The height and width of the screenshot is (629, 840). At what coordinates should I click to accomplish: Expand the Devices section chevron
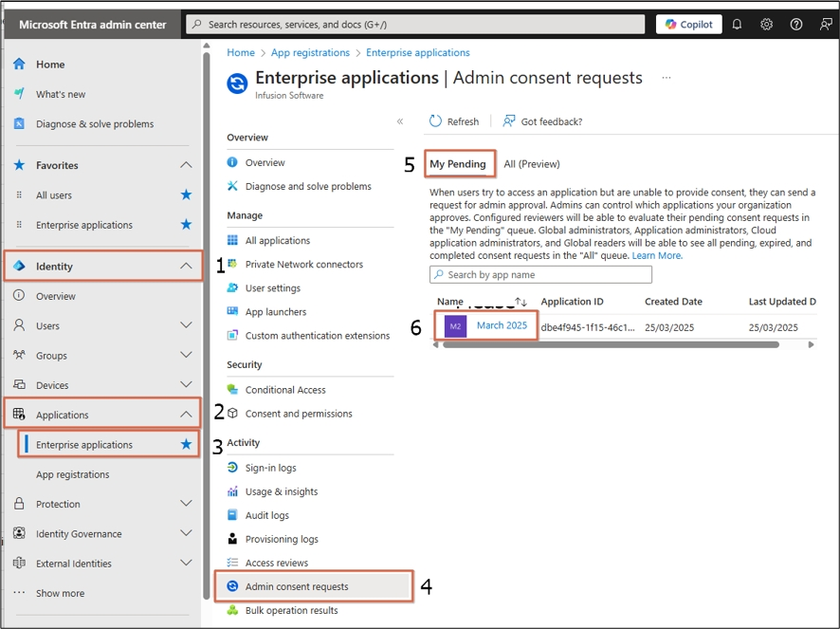point(186,384)
